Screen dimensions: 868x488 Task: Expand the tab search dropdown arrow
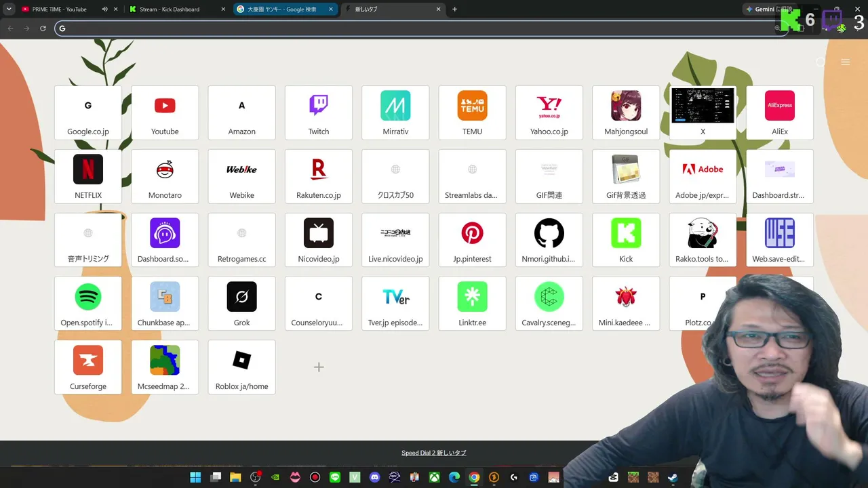(9, 9)
